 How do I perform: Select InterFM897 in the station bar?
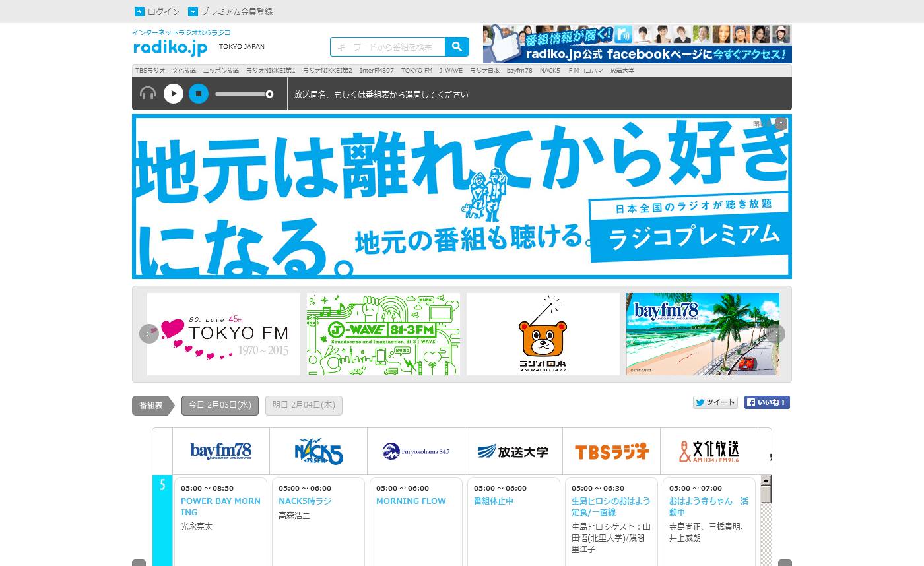[x=377, y=71]
